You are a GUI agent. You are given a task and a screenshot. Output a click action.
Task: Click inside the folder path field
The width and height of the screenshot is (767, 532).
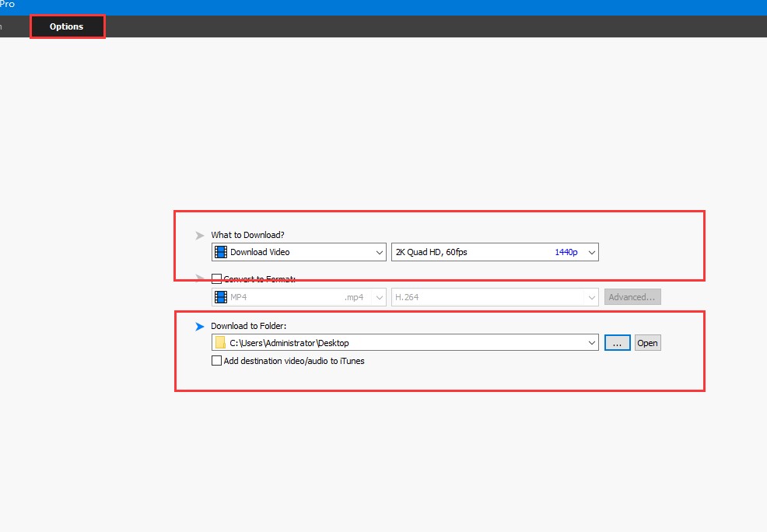coord(350,342)
